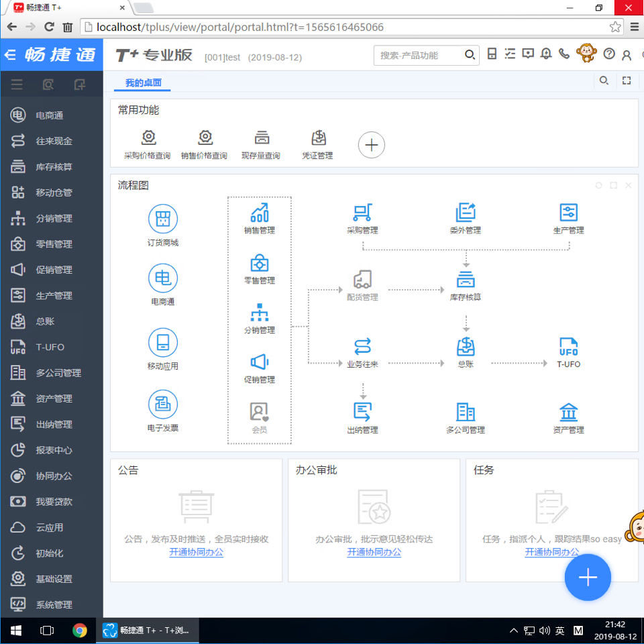
Task: Toggle the bookmark star in the address bar
Action: [x=614, y=28]
